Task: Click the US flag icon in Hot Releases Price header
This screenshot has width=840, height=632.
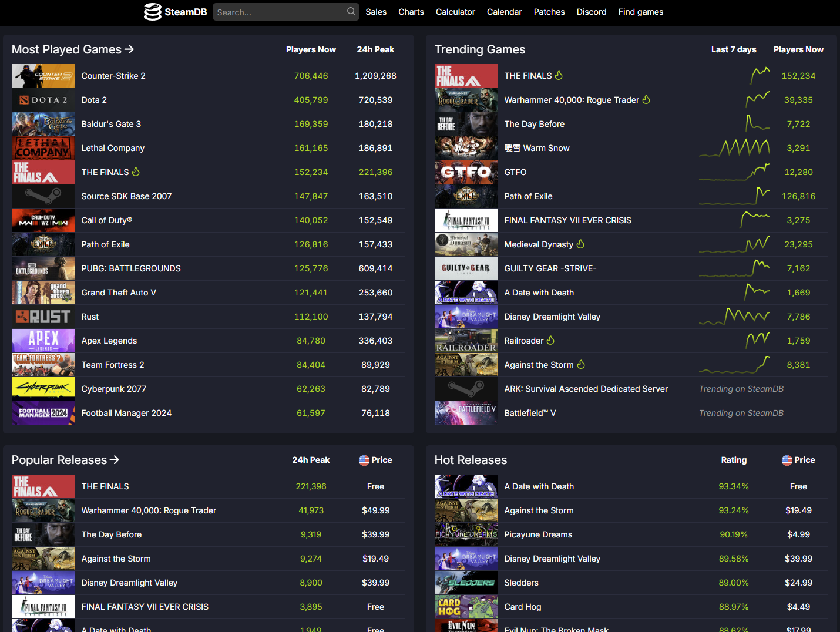Action: coord(787,460)
